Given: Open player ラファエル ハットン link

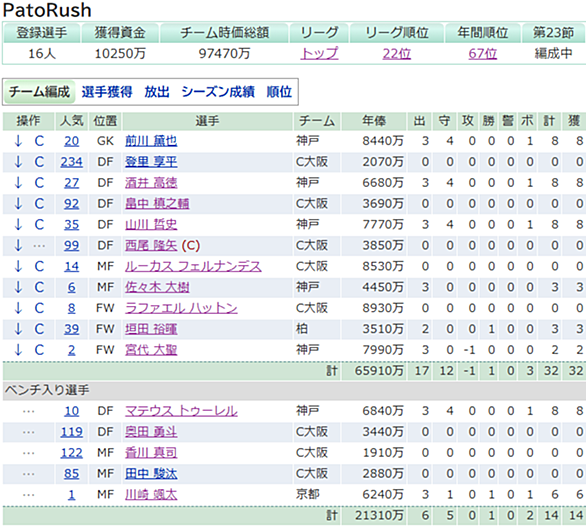Looking at the screenshot, I should coord(181,308).
